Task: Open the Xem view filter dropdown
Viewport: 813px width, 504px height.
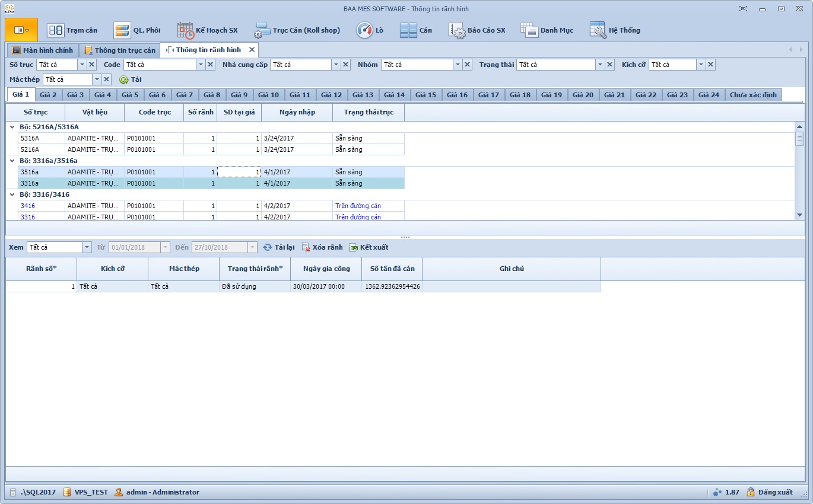Action: (87, 247)
